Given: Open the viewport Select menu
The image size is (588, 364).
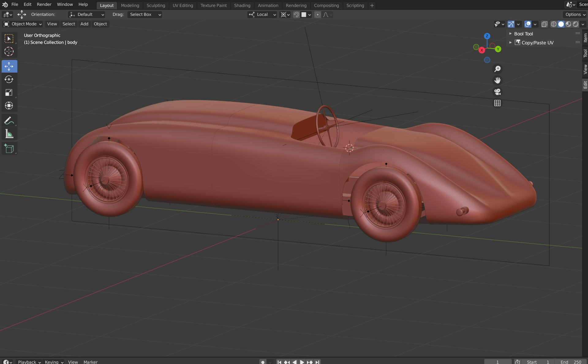Looking at the screenshot, I should tap(69, 24).
